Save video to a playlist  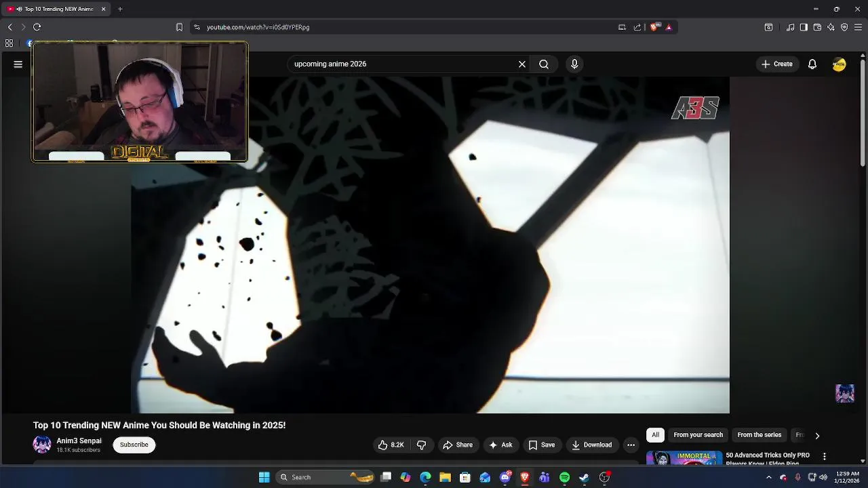tap(542, 445)
